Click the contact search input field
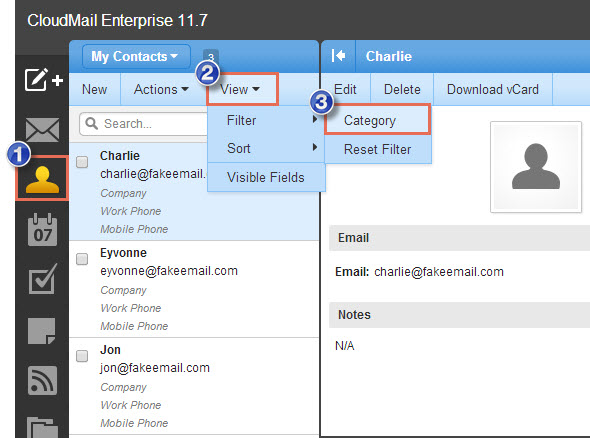The width and height of the screenshot is (590, 438). (x=143, y=124)
